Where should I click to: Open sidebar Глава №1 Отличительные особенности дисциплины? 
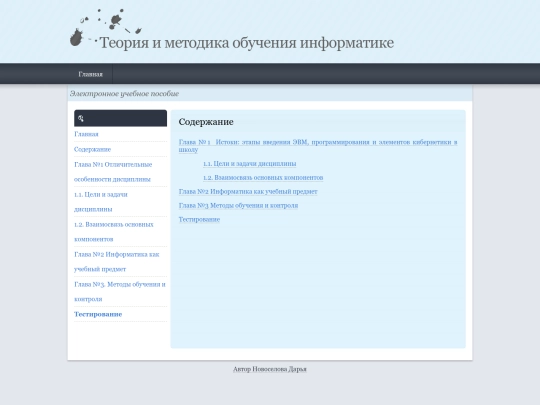(x=113, y=172)
